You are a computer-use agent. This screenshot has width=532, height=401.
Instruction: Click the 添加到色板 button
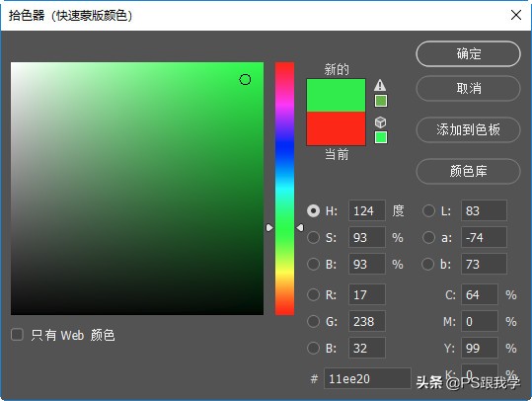tap(468, 129)
